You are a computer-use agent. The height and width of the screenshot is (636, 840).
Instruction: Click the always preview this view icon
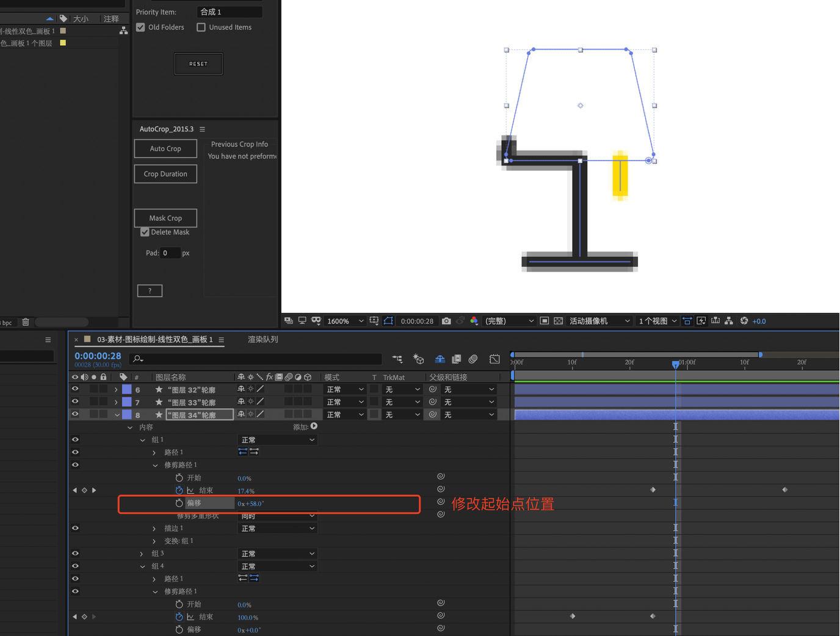[x=289, y=321]
